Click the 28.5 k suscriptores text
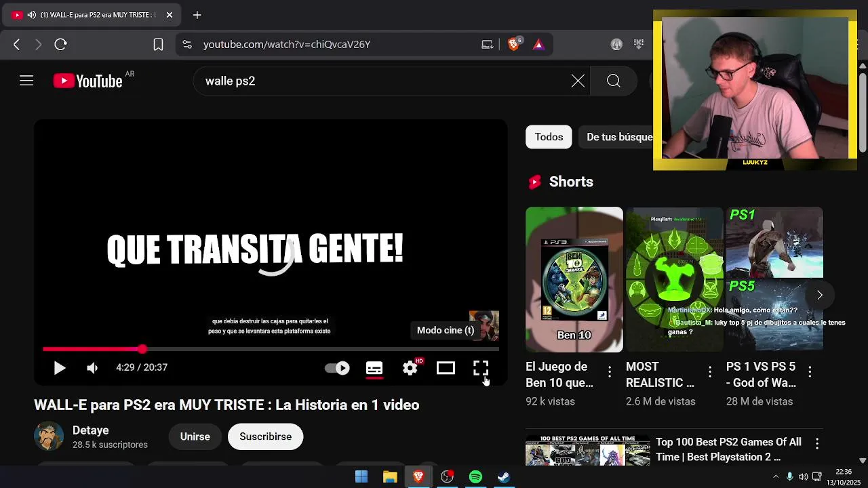868x488 pixels. pos(110,445)
